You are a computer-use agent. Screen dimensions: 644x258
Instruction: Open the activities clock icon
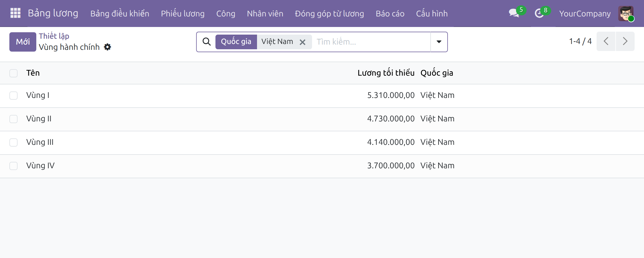tap(539, 13)
